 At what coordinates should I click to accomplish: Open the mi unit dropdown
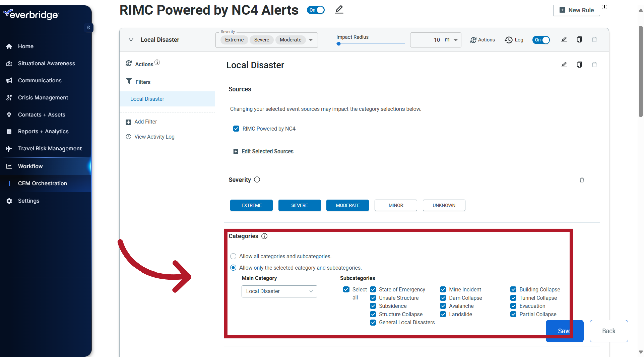point(451,40)
